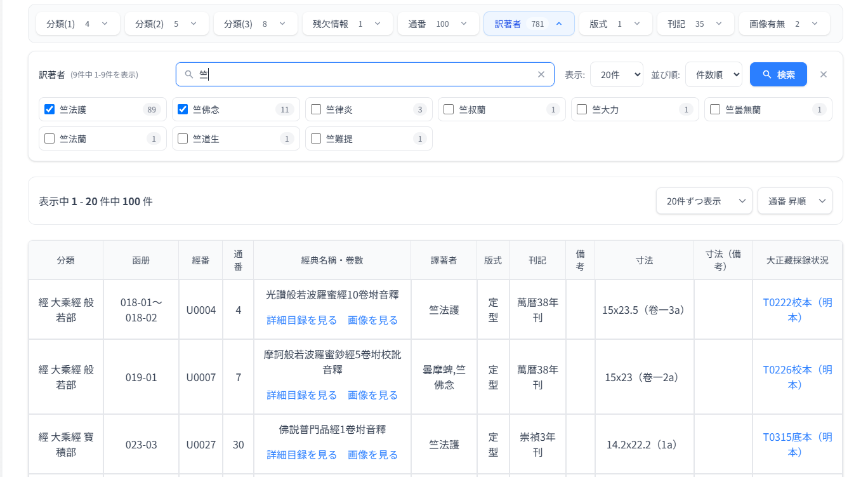Open the 20件ずつ表示 page size dropdown

704,201
